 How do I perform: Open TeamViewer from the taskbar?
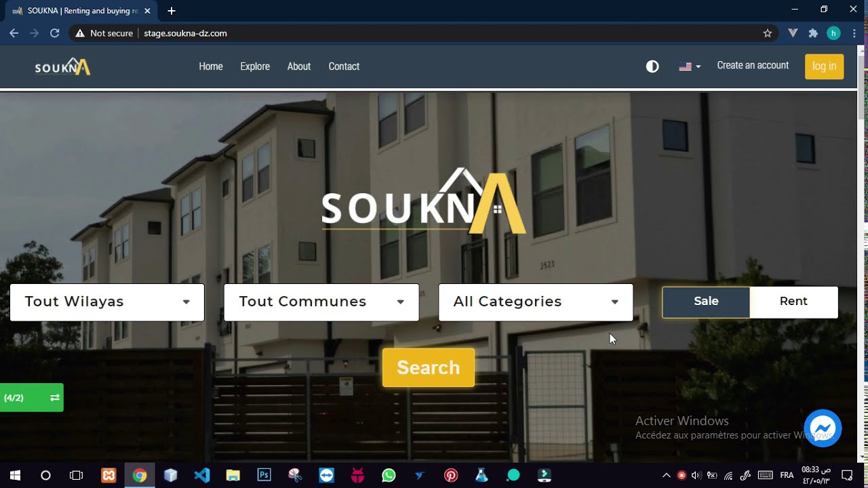pyautogui.click(x=326, y=475)
